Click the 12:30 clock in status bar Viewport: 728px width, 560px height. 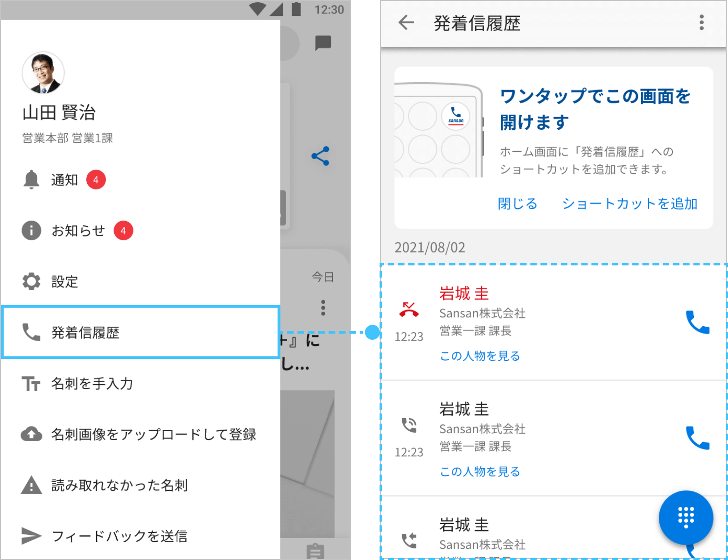point(329,9)
